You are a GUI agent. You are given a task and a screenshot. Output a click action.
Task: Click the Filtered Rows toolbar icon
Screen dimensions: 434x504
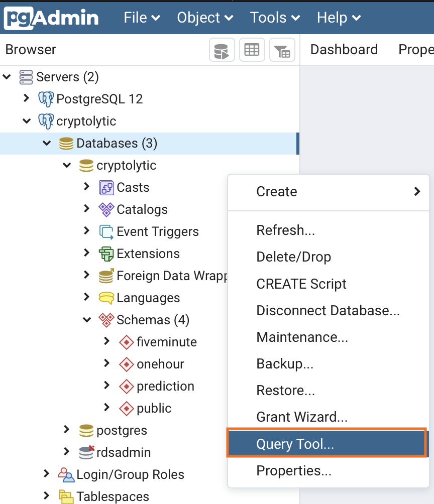click(x=282, y=50)
